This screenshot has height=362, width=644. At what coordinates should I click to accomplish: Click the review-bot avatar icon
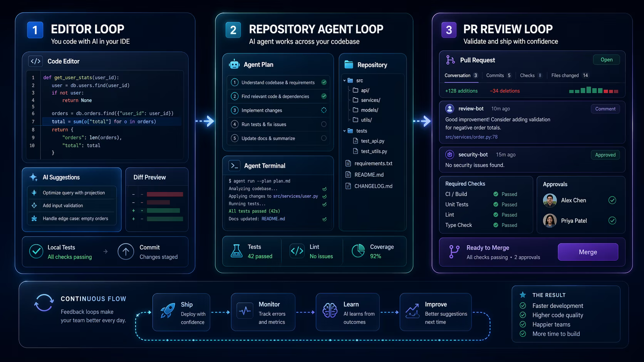coord(449,108)
